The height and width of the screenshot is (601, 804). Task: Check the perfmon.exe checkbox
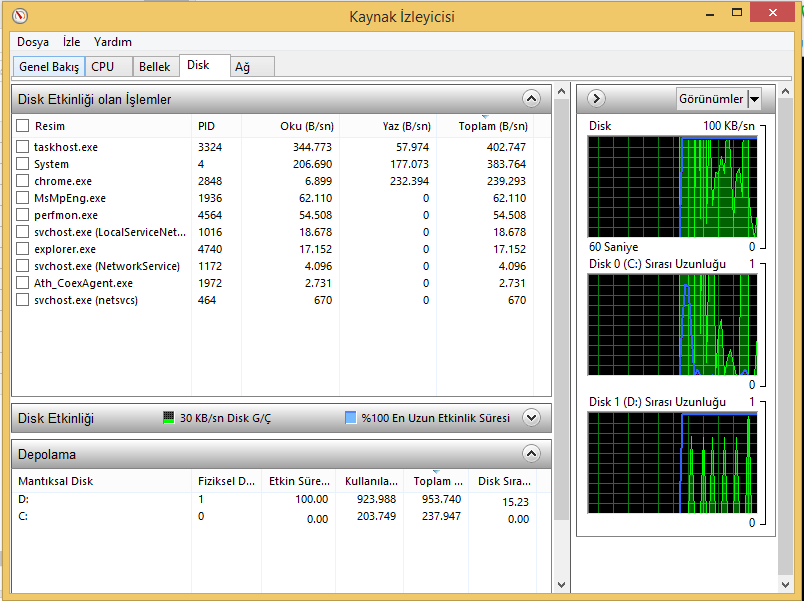click(22, 214)
